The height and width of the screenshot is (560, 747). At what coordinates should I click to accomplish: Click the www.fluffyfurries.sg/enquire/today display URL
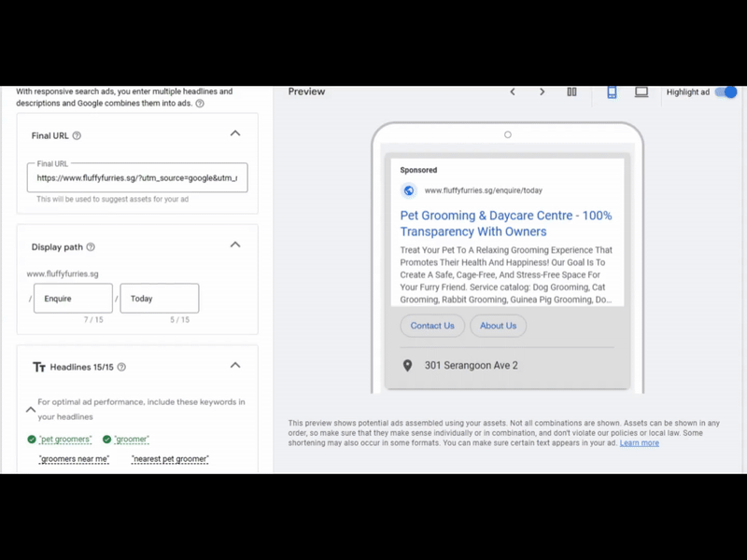point(484,190)
